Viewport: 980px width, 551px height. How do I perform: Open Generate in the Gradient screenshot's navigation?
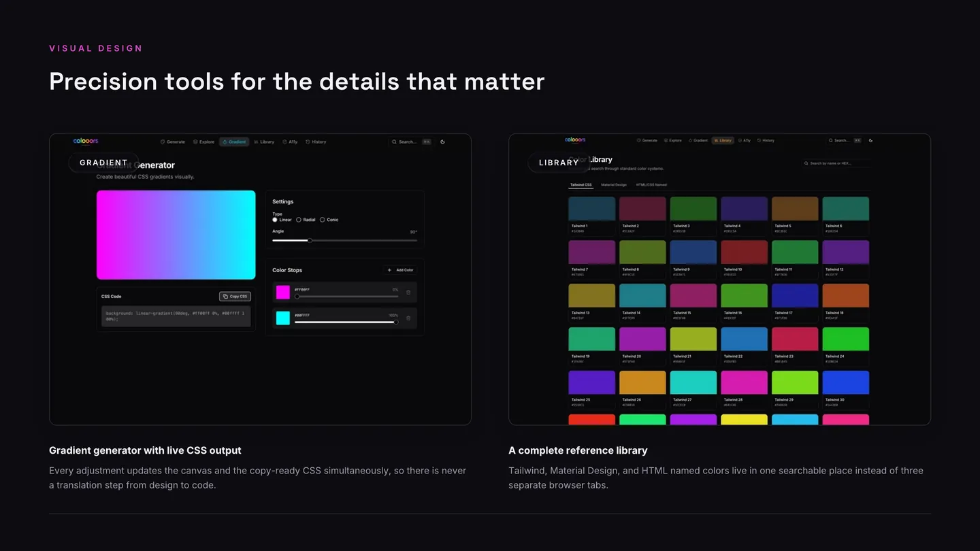[x=173, y=141]
